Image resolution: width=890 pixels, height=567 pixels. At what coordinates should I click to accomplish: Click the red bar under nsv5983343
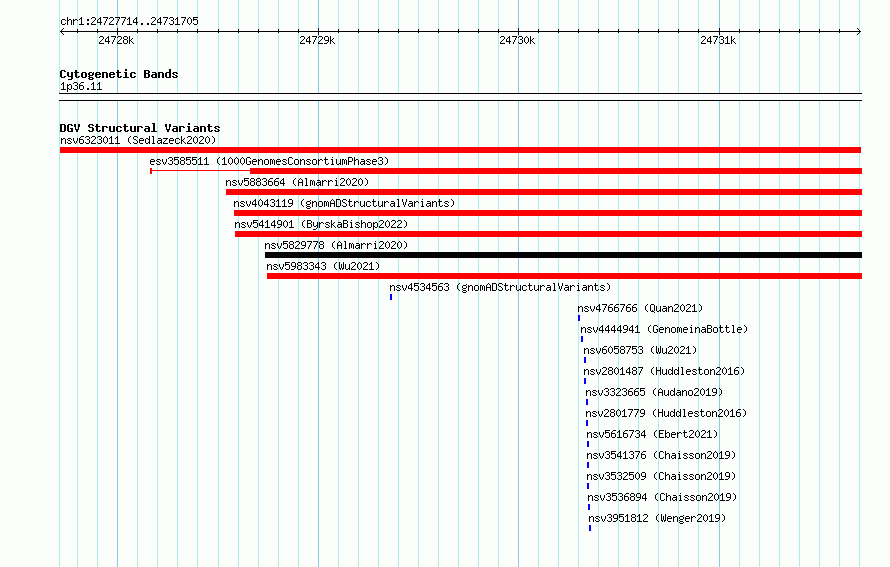564,276
